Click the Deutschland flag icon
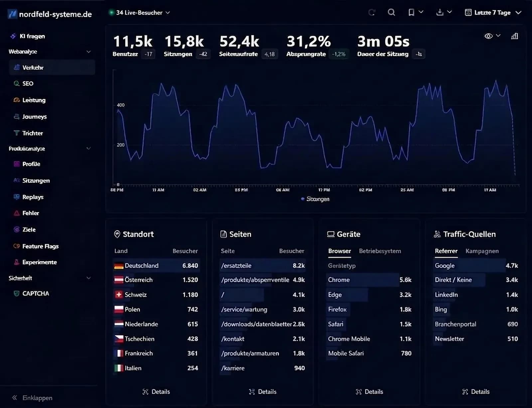The width and height of the screenshot is (532, 408). click(x=119, y=266)
